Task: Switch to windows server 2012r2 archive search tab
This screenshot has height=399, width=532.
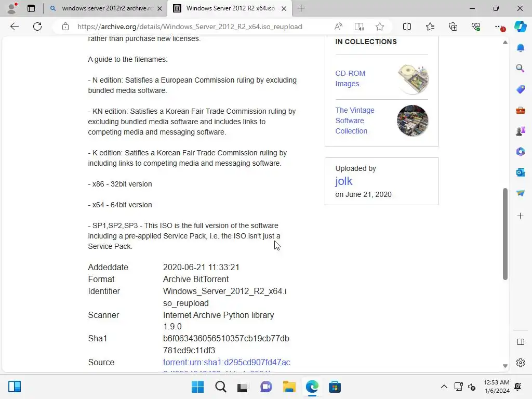Action: pyautogui.click(x=107, y=8)
